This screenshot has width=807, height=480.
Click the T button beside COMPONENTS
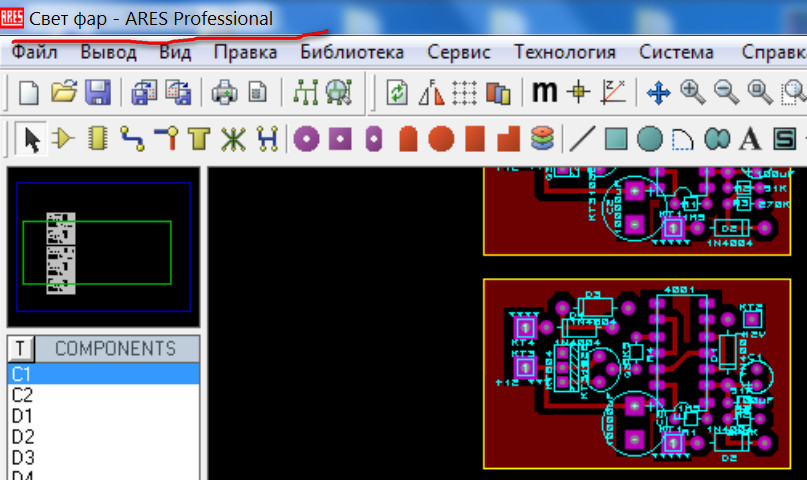click(21, 349)
